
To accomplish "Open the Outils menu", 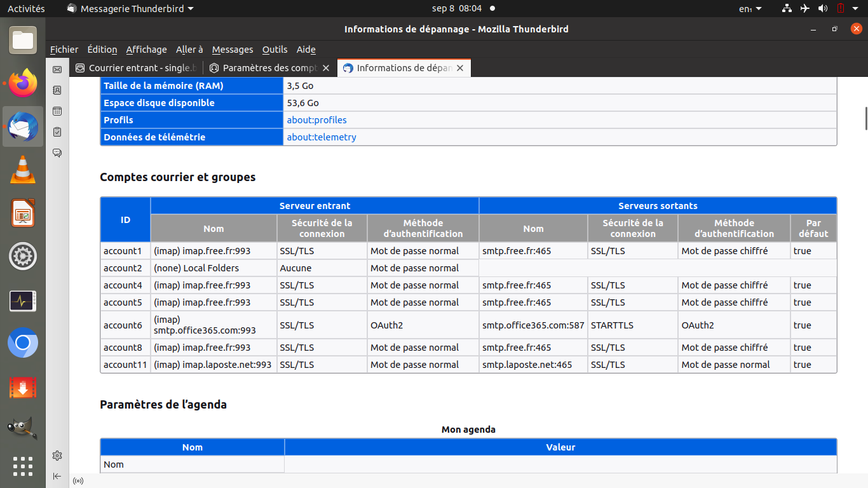I will (x=275, y=50).
